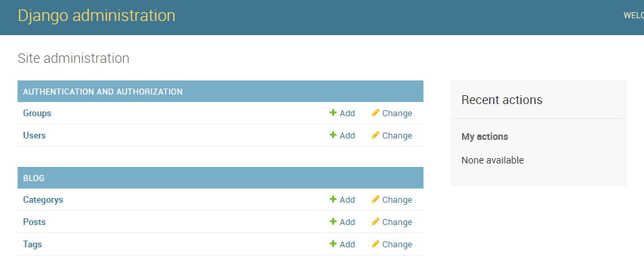The height and width of the screenshot is (271, 644).
Task: Click the green plus icon for Categorys
Action: [333, 199]
